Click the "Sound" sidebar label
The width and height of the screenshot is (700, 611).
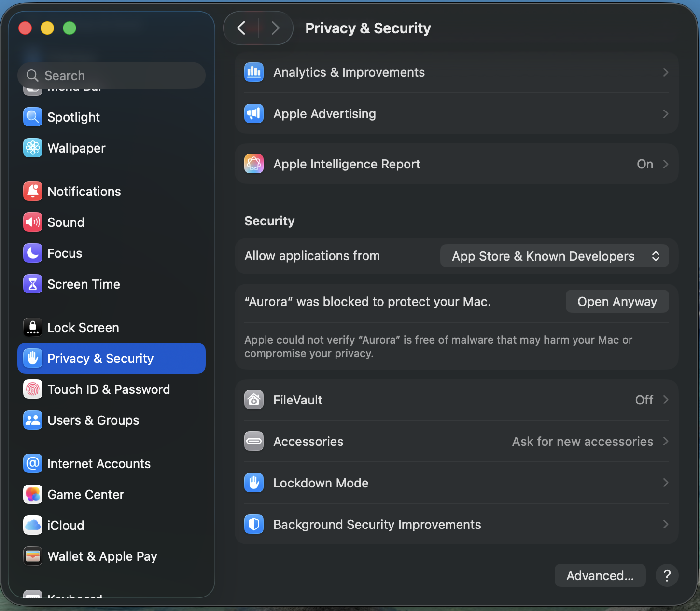[66, 222]
